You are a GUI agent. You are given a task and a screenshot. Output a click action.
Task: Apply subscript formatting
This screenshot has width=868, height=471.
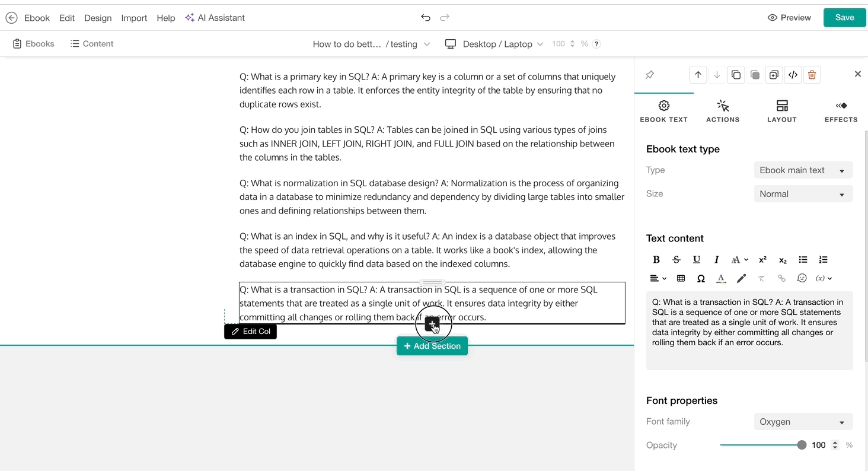(783, 260)
